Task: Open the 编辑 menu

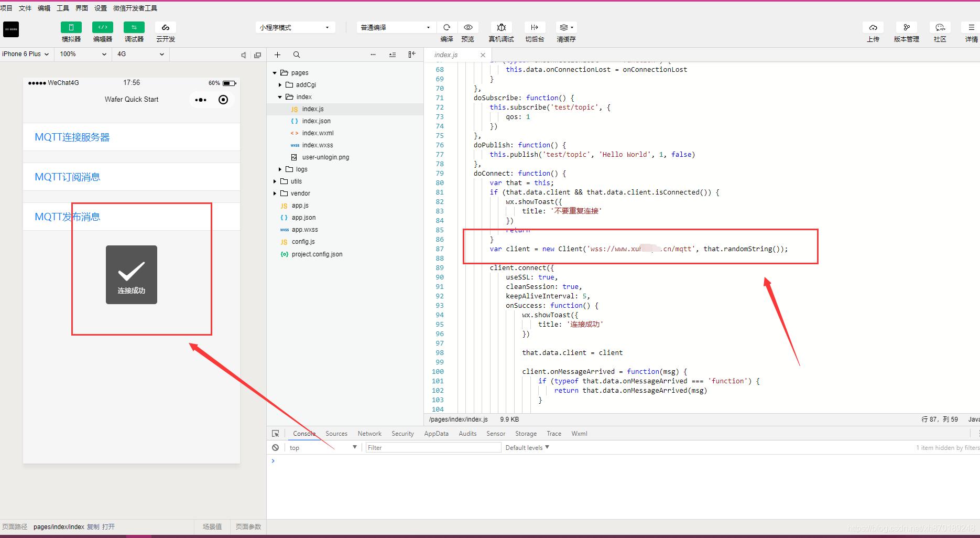Action: point(44,8)
